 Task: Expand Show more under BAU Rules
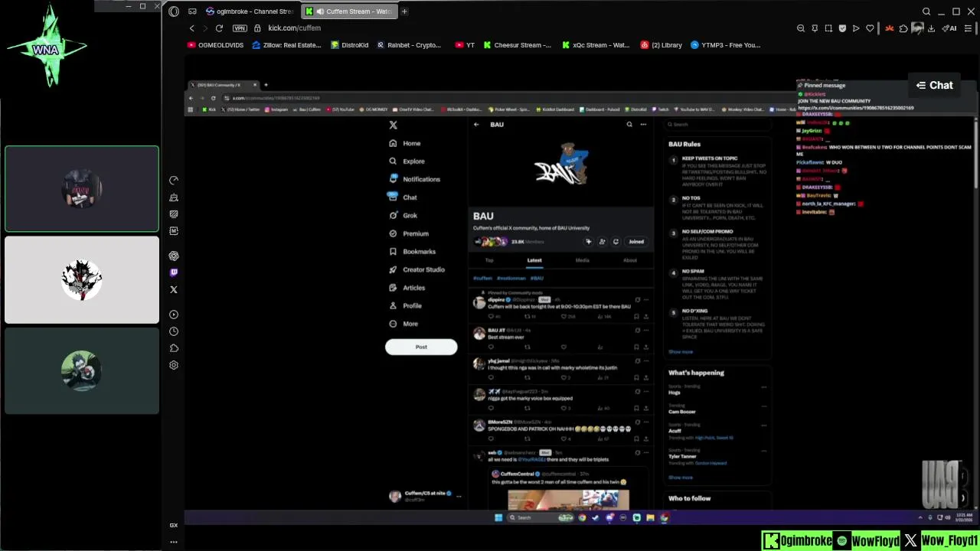click(x=681, y=352)
